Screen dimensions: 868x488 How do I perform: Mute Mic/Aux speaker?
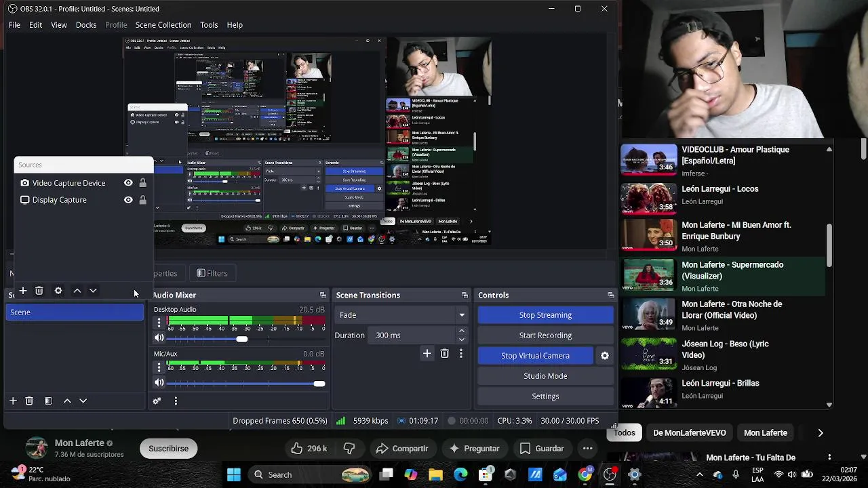pyautogui.click(x=159, y=383)
